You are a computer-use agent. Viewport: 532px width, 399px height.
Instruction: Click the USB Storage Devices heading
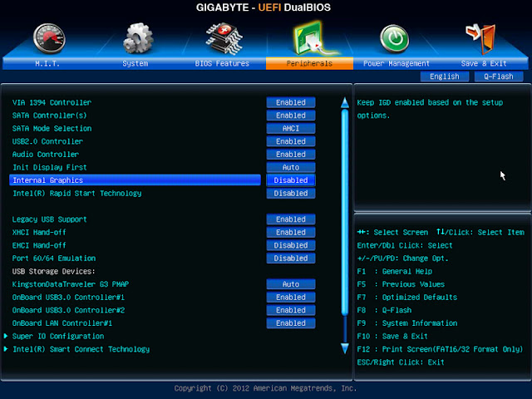(x=53, y=271)
